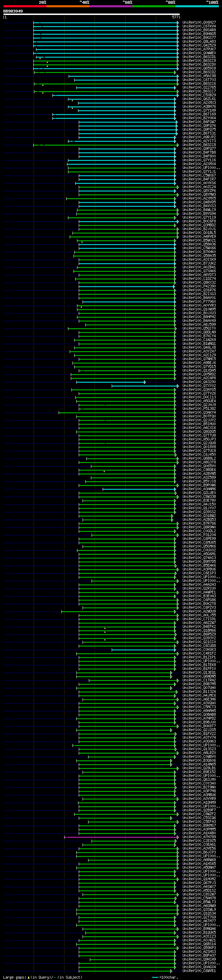Click the magenta alignment bar for A7H789
Viewport: 222px width, 980px height.
pyautogui.click(x=121, y=837)
